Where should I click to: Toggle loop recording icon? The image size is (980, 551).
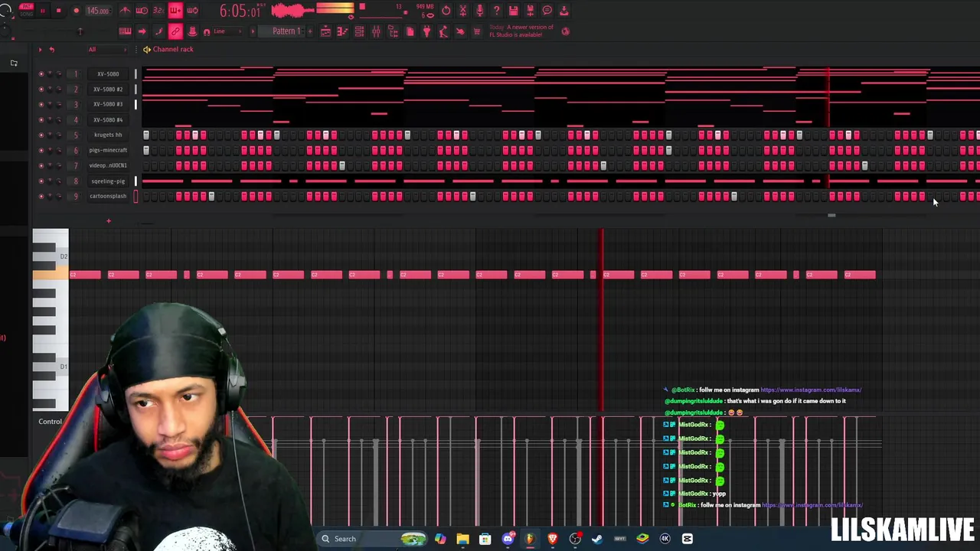192,11
